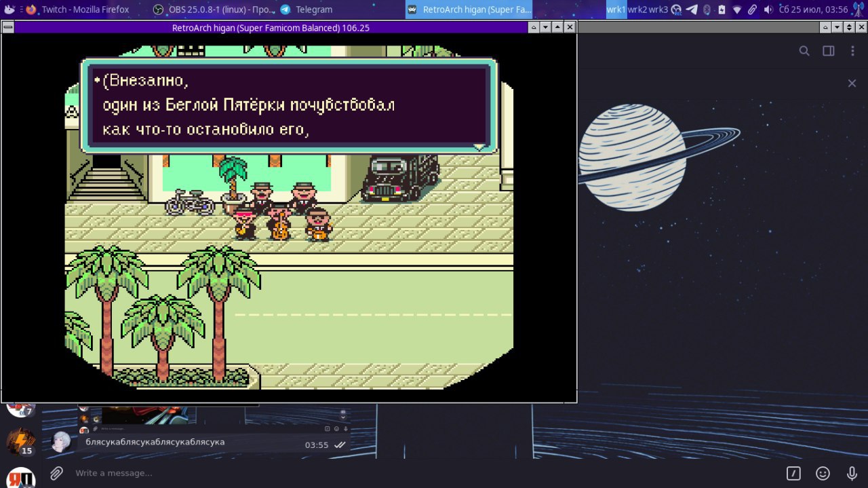The image size is (868, 488).
Task: Open lightning avatar chat with 15 unread
Action: [x=20, y=443]
